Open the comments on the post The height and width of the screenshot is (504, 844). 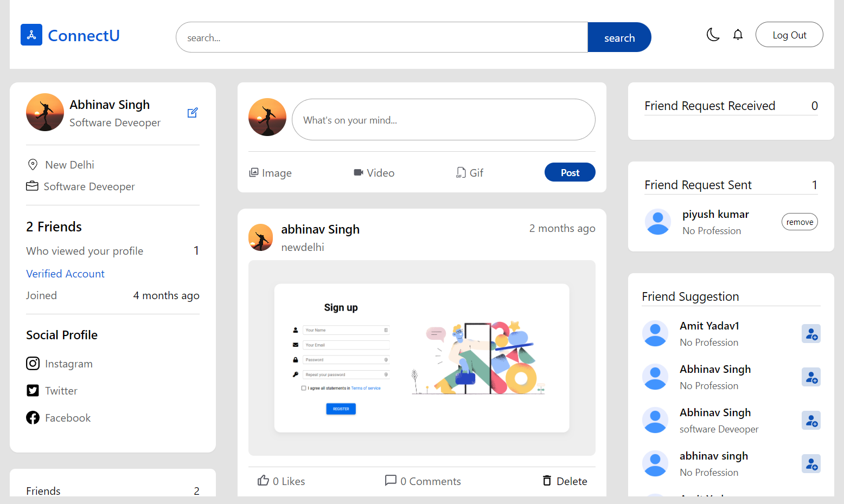point(423,481)
